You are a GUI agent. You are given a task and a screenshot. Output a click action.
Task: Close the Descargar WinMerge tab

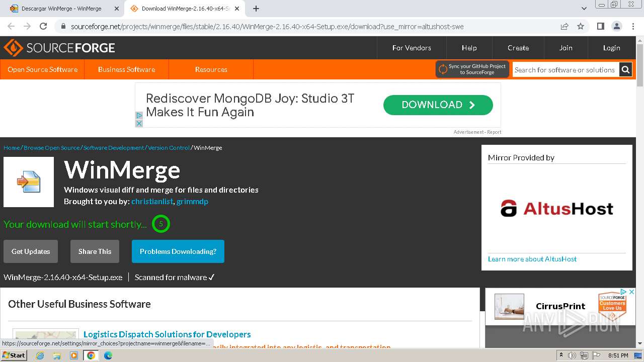pyautogui.click(x=117, y=9)
